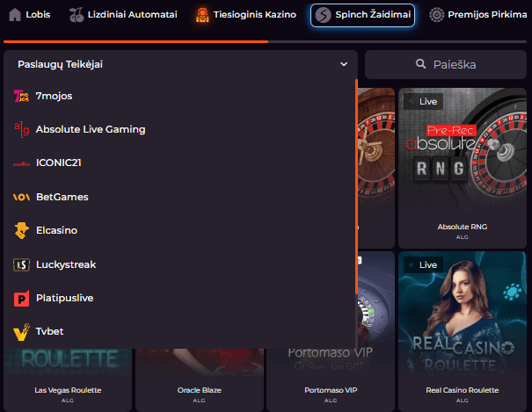Open the Absolute RNG game thumbnail

[463, 151]
